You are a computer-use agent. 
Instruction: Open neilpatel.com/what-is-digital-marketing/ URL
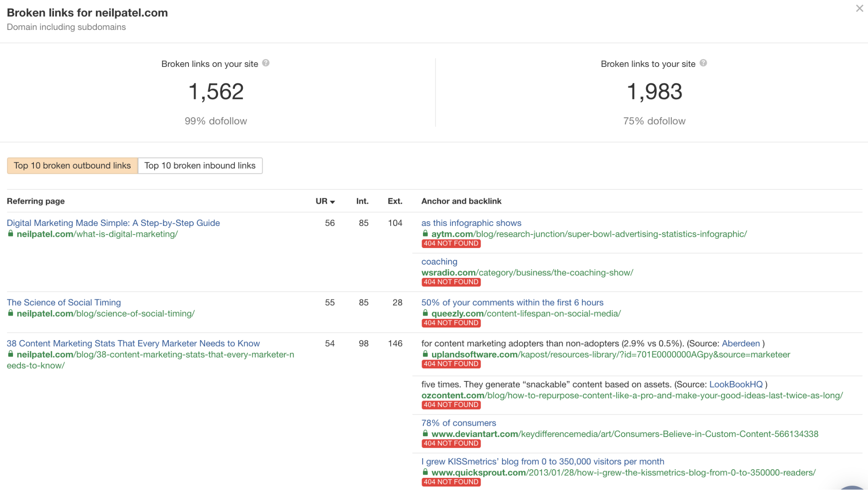pyautogui.click(x=97, y=234)
